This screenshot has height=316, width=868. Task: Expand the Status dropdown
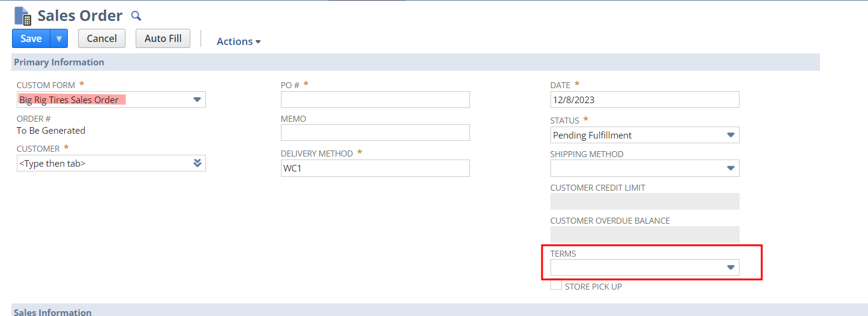pos(731,135)
